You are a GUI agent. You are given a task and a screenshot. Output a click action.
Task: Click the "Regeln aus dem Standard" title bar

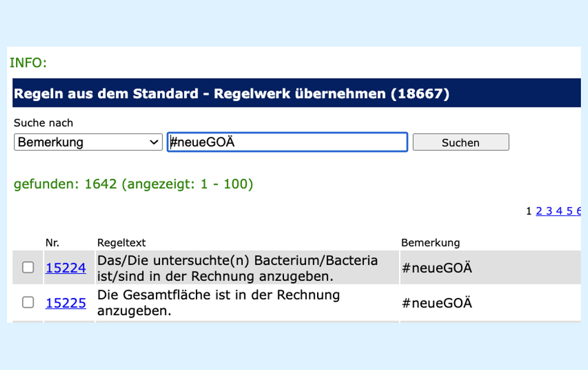[231, 94]
